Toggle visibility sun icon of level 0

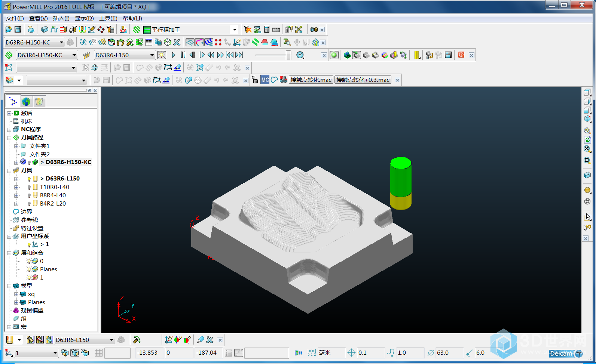click(x=29, y=261)
